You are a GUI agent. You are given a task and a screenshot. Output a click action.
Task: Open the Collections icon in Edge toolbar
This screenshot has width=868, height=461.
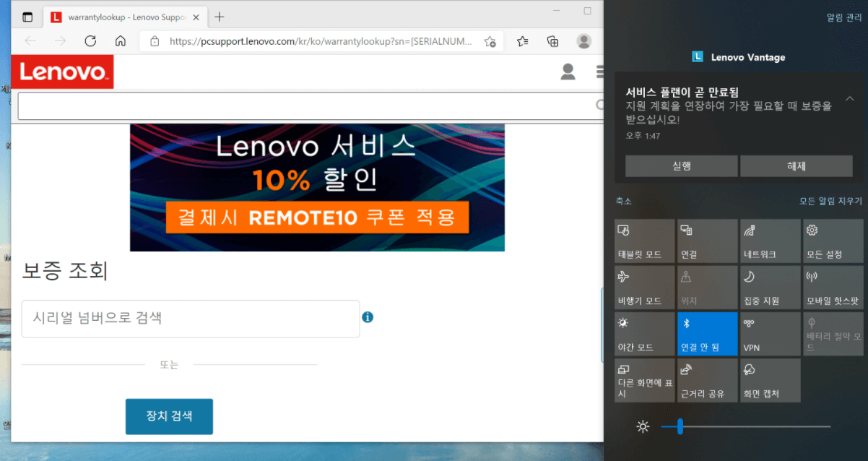(552, 41)
